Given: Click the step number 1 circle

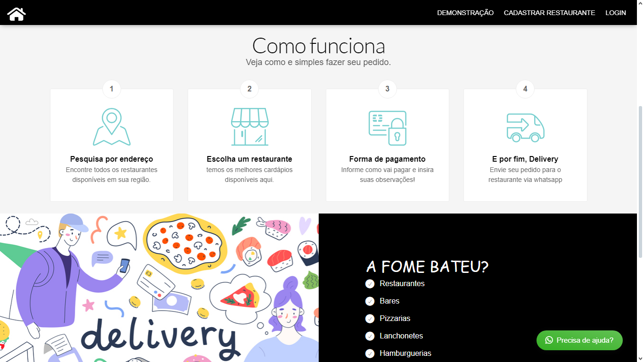Looking at the screenshot, I should (112, 89).
